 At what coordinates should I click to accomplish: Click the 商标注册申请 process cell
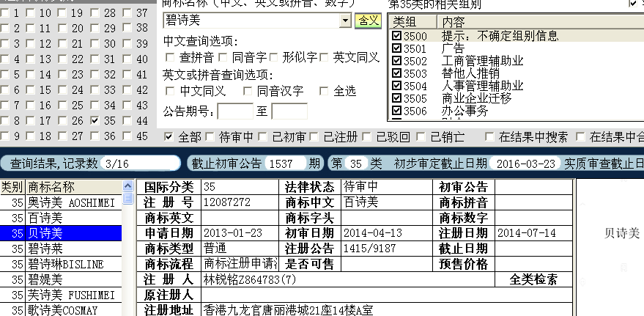(240, 264)
